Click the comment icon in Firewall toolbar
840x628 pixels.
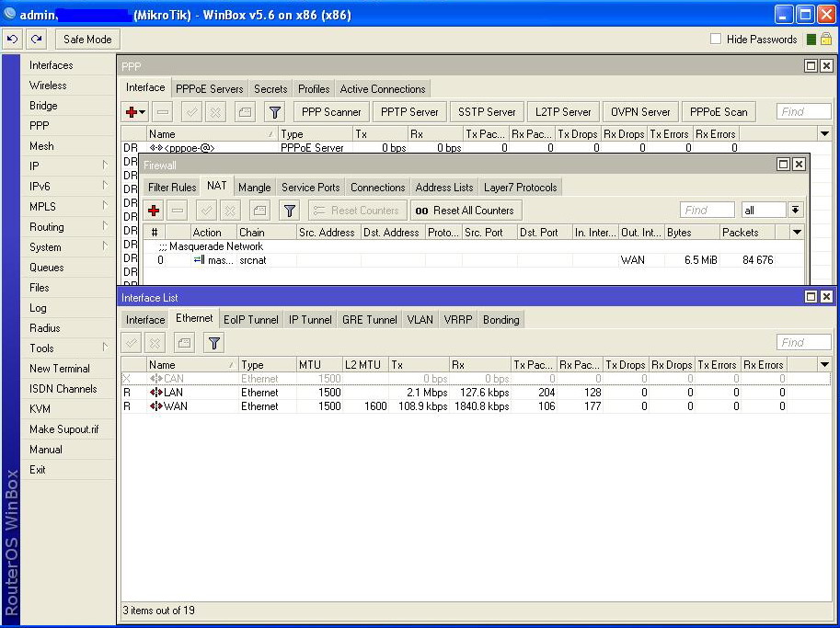260,211
